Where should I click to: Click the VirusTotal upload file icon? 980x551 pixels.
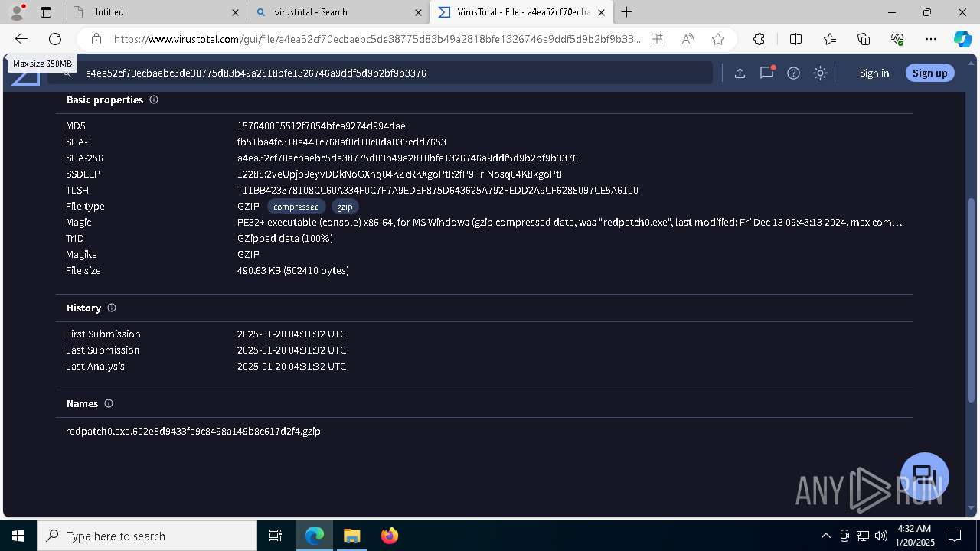point(740,73)
